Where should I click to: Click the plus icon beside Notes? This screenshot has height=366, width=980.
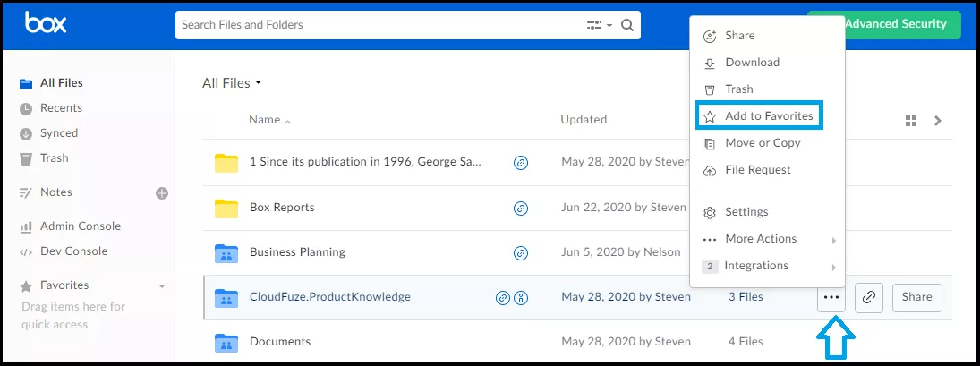point(162,193)
